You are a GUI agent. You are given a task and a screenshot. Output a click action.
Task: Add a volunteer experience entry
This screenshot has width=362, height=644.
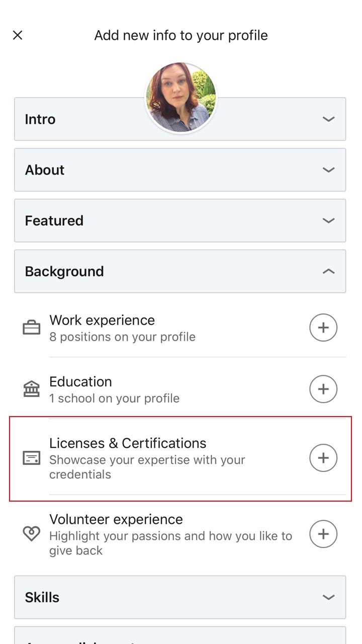click(323, 534)
